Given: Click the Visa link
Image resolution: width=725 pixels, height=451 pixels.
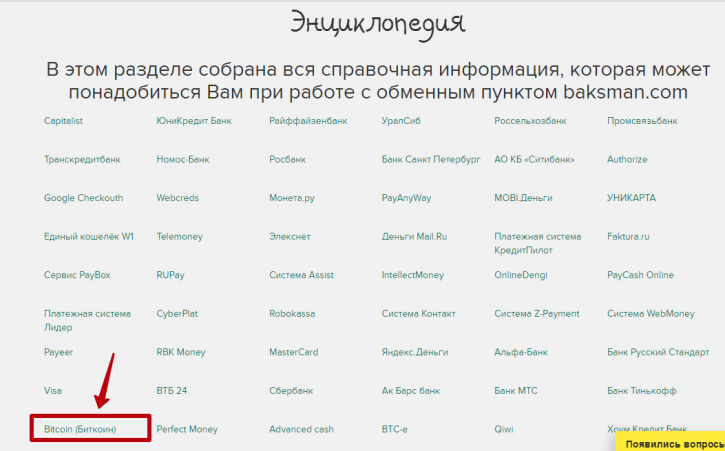Looking at the screenshot, I should 53,391.
